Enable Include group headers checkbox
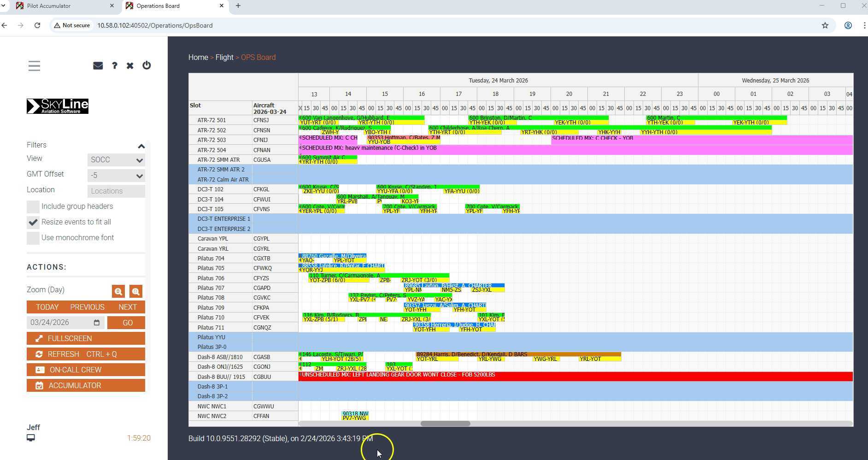The width and height of the screenshot is (868, 460). (x=33, y=206)
